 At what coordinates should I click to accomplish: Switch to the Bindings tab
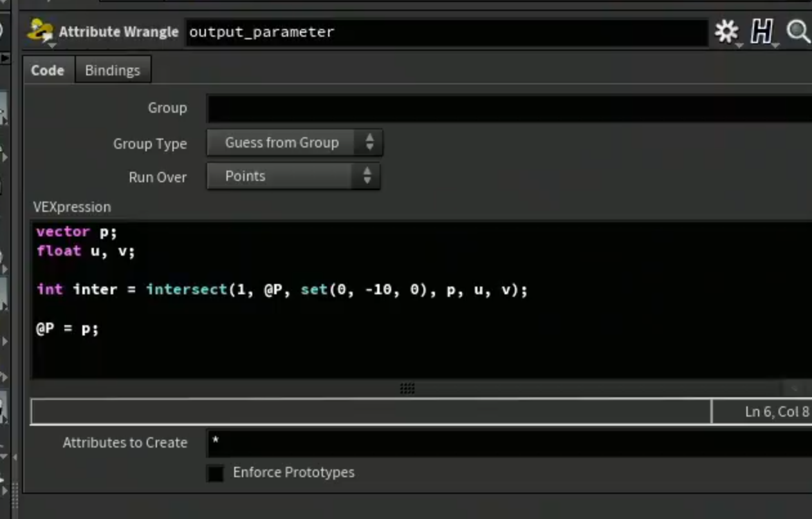pos(113,70)
